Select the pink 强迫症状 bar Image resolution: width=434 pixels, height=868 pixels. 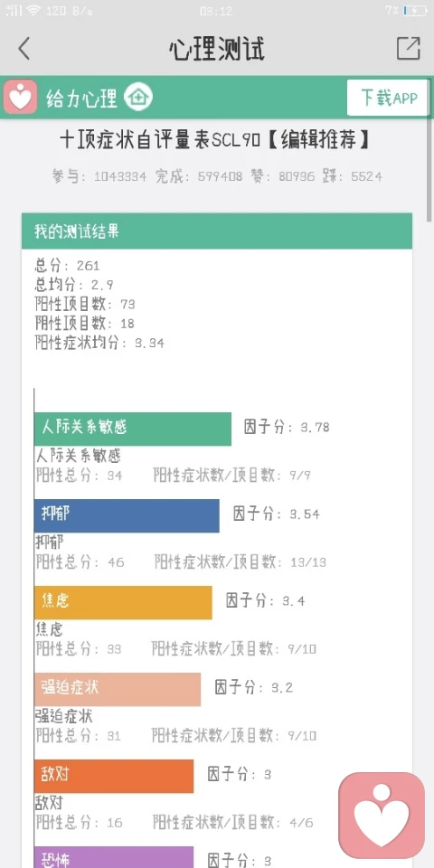[118, 689]
